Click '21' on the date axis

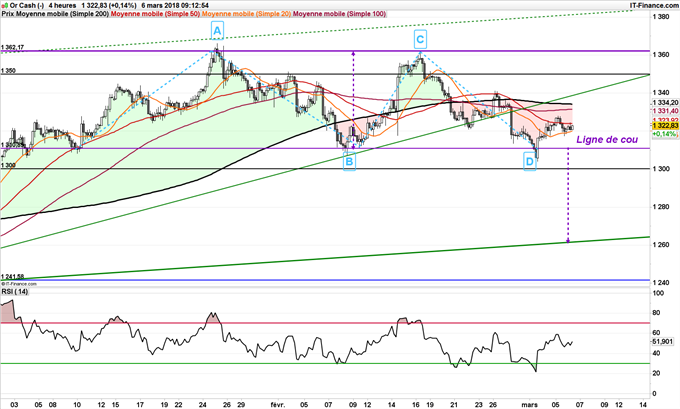click(454, 405)
